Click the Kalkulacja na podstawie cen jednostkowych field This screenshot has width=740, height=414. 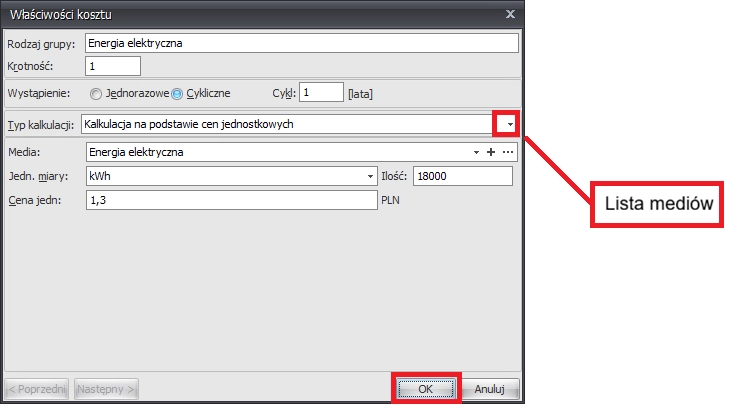(x=288, y=124)
